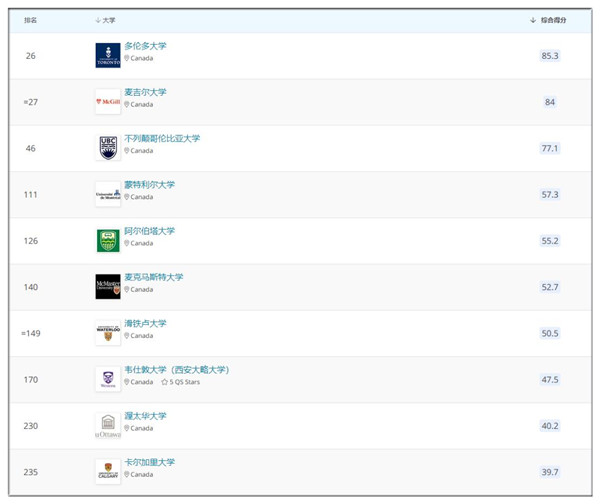Click the UBC crest logo
Viewport: 600px width, 504px height.
point(108,148)
